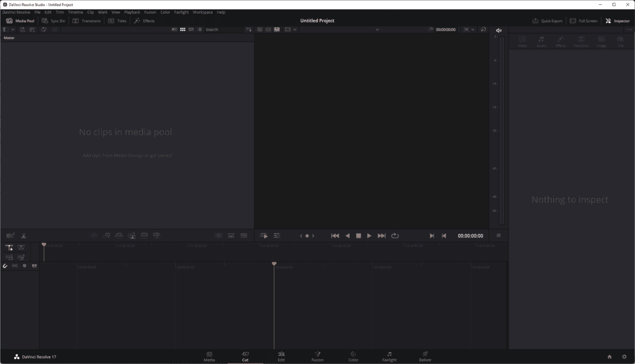Toggle the Inspector panel
Screen dimensions: 635x364
click(618, 21)
